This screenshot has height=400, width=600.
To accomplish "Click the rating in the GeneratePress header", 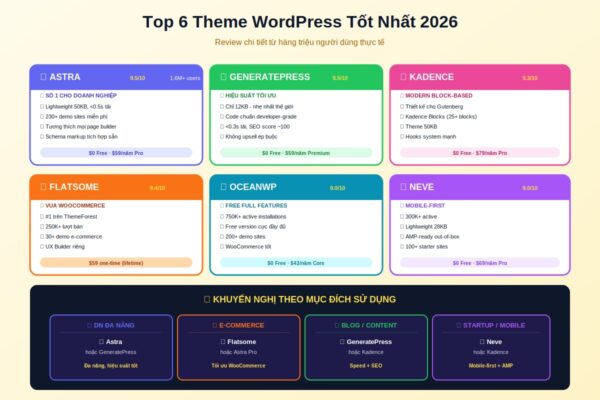I will tap(340, 78).
